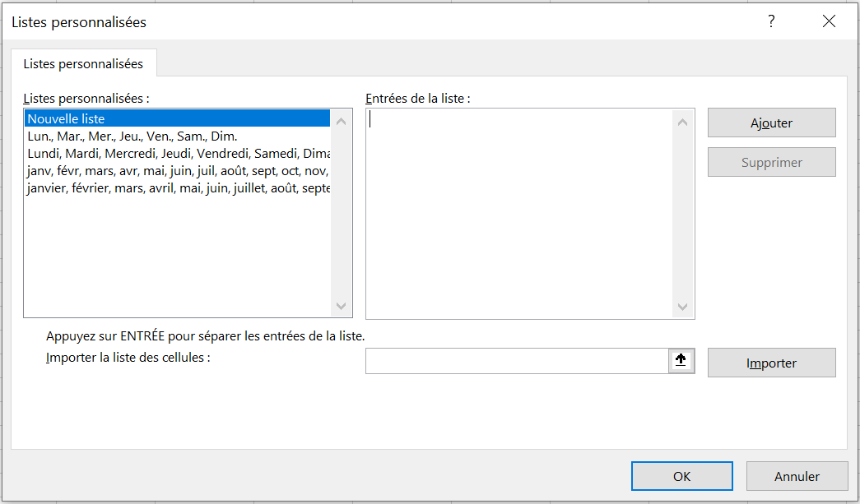860x504 pixels.
Task: Click the Ajouter button
Action: point(772,123)
